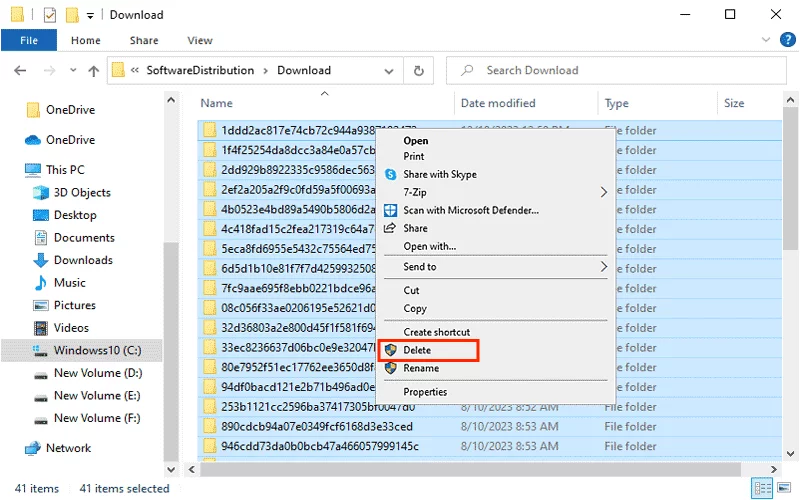Click Open with... in context menu
This screenshot has width=800, height=500.
coord(430,246)
